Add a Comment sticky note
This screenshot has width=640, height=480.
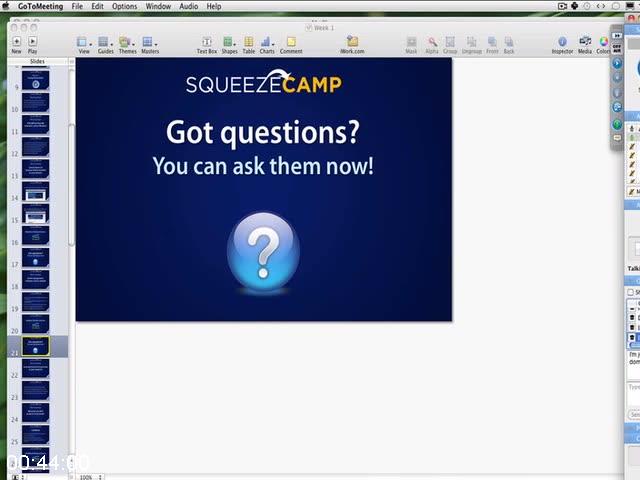tap(291, 42)
